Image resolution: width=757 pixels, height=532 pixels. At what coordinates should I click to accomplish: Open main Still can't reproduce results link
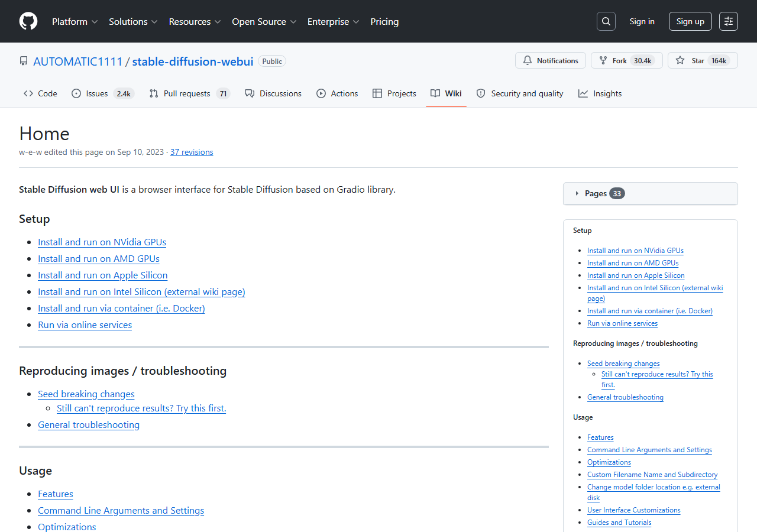141,408
